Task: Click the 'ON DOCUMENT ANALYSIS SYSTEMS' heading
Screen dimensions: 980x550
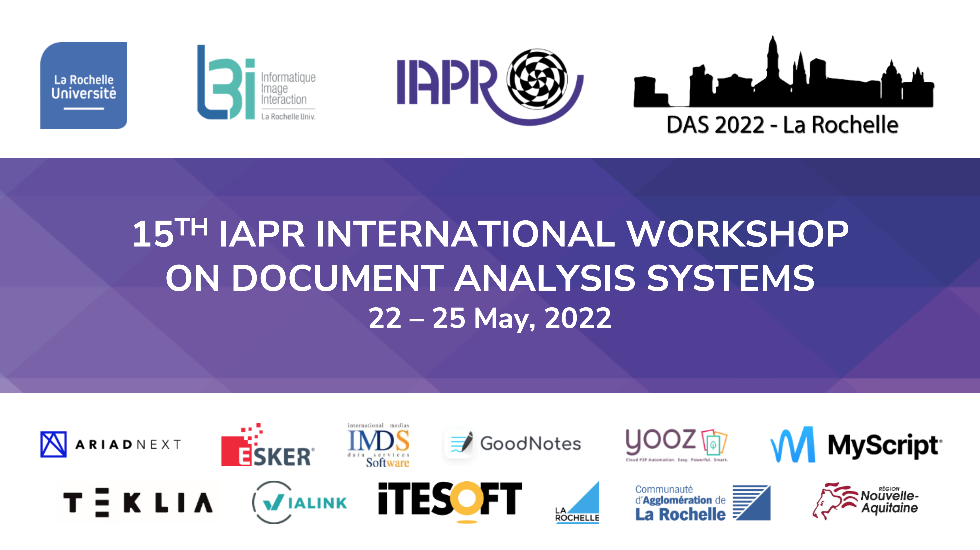Action: pyautogui.click(x=490, y=278)
